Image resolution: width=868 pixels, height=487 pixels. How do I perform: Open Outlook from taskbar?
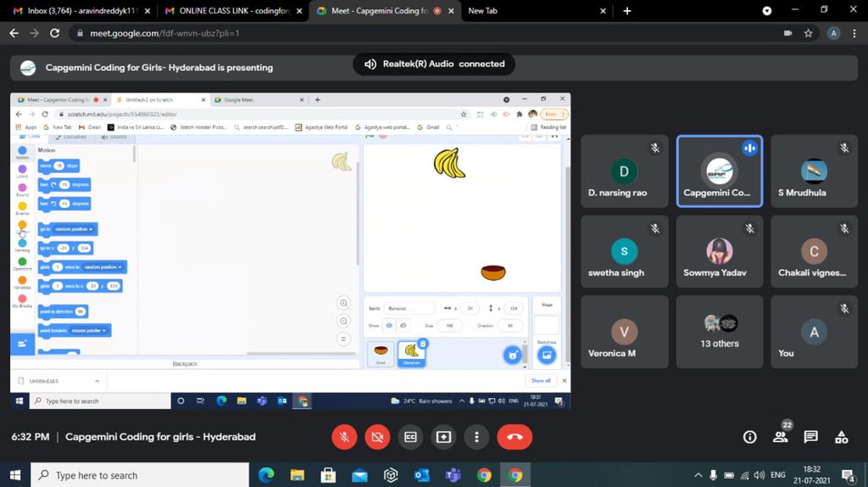[x=422, y=475]
